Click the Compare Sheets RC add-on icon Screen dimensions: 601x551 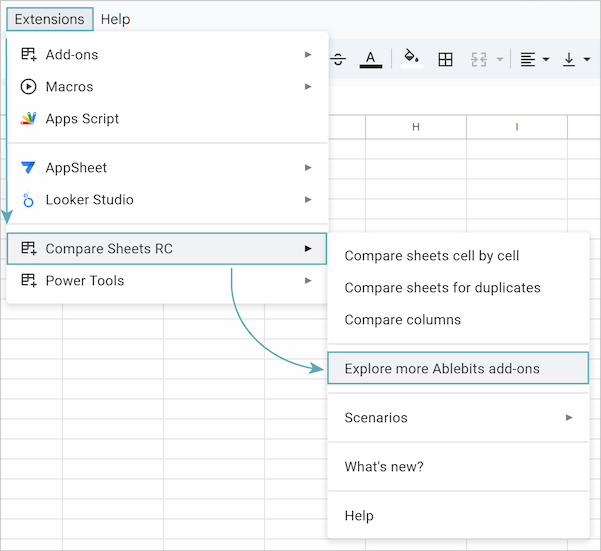coord(29,248)
